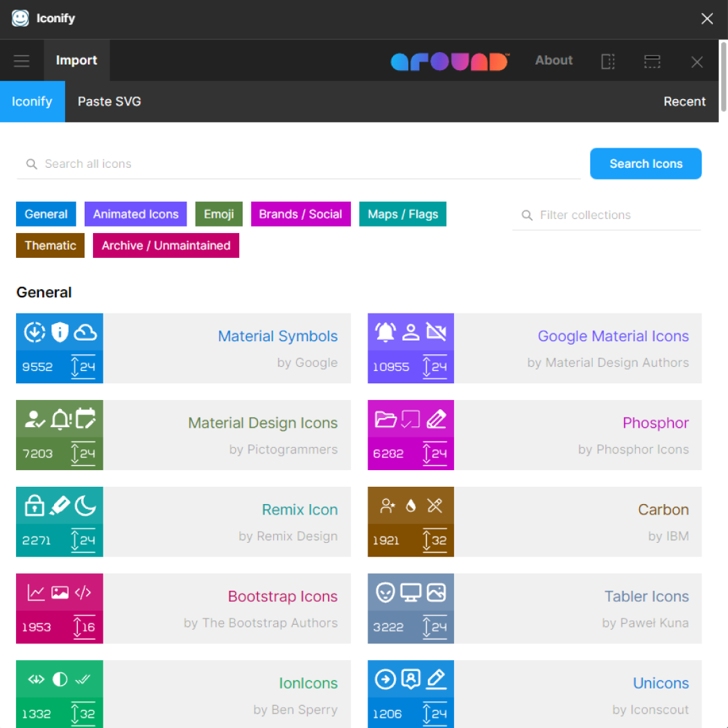Image resolution: width=728 pixels, height=728 pixels.
Task: Toggle the Thematic category filter
Action: coord(50,245)
